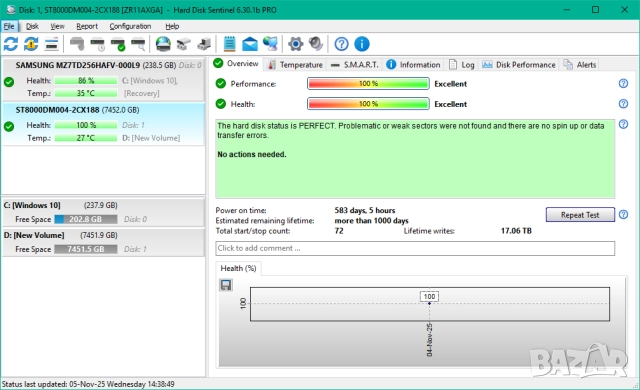This screenshot has height=390, width=640.
Task: Maximize the Hard Disk Sentinel window
Action: 596,9
